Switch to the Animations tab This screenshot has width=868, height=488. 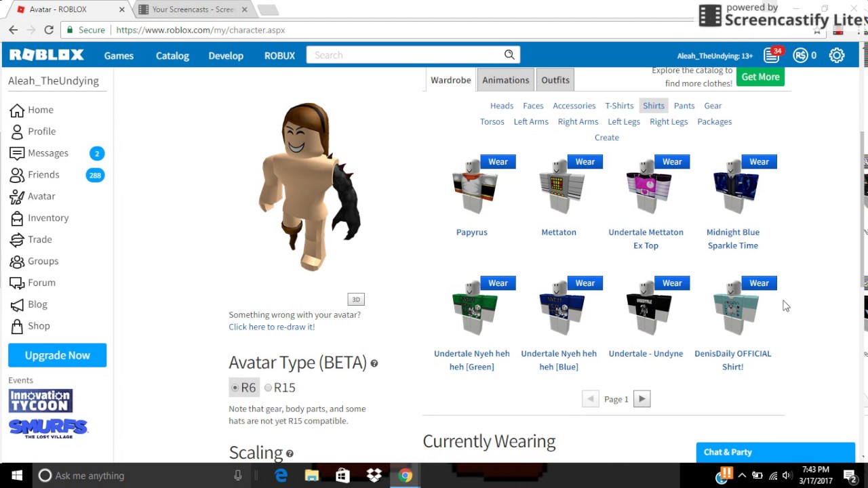click(506, 80)
